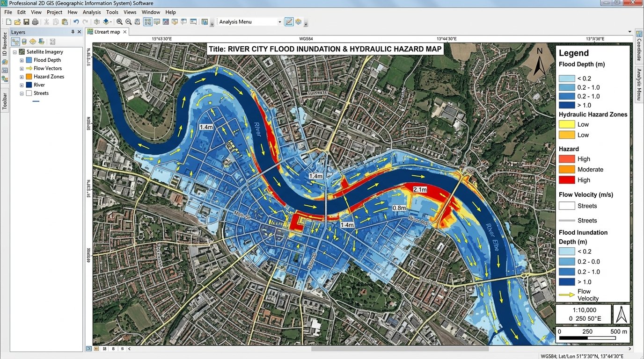Expand the River layer node
The image size is (644, 359).
click(22, 85)
